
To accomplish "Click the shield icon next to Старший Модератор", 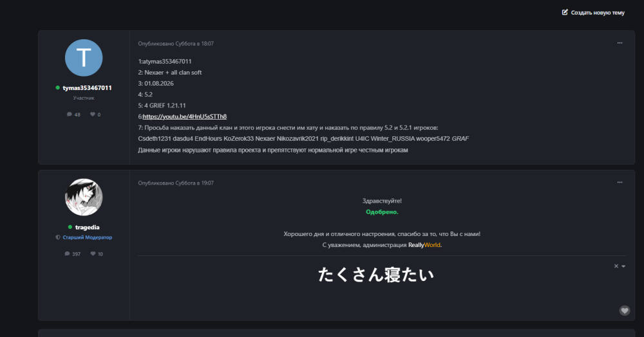I will click(x=58, y=237).
